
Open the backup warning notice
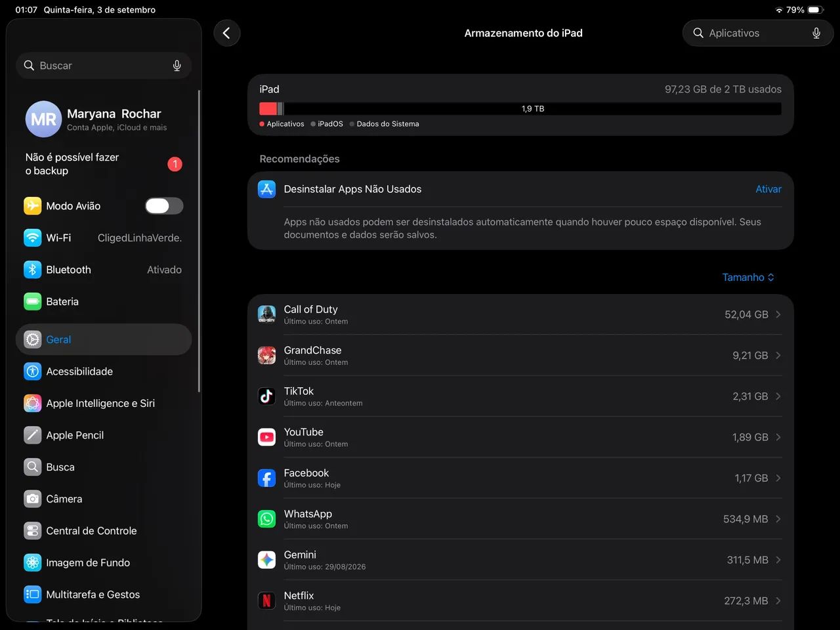(104, 164)
